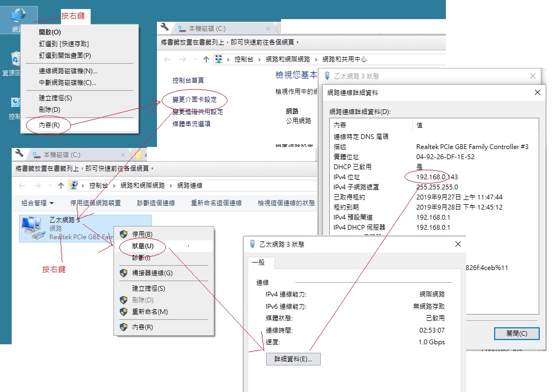Select 狀態(U) from the adapter context menu
This screenshot has height=392, width=553.
(x=143, y=246)
